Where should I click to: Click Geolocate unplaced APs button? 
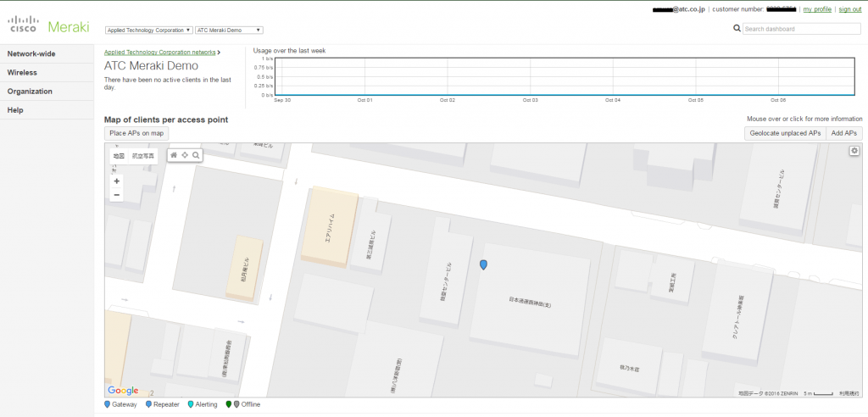pos(785,133)
